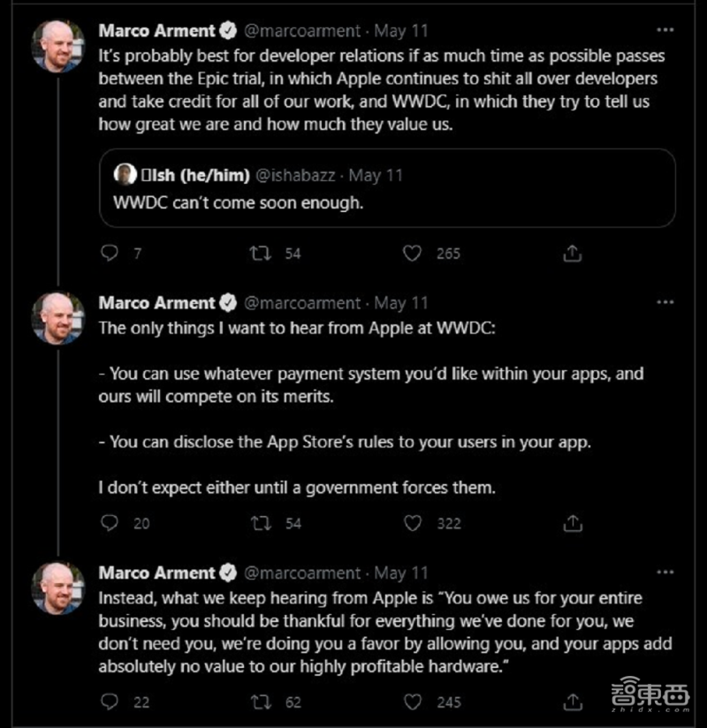Retweet the Epic trial tweet
The width and height of the screenshot is (707, 728).
(x=261, y=254)
